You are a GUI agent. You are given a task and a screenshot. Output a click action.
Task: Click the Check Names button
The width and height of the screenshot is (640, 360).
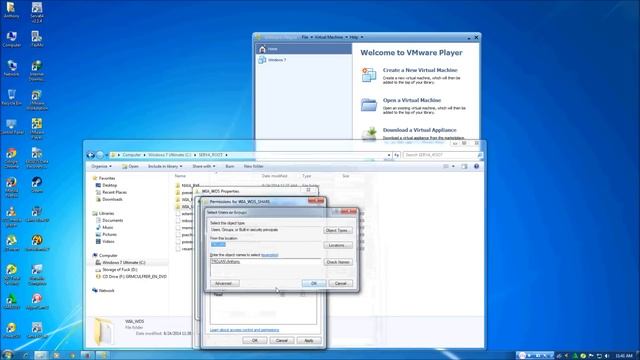[x=338, y=262]
